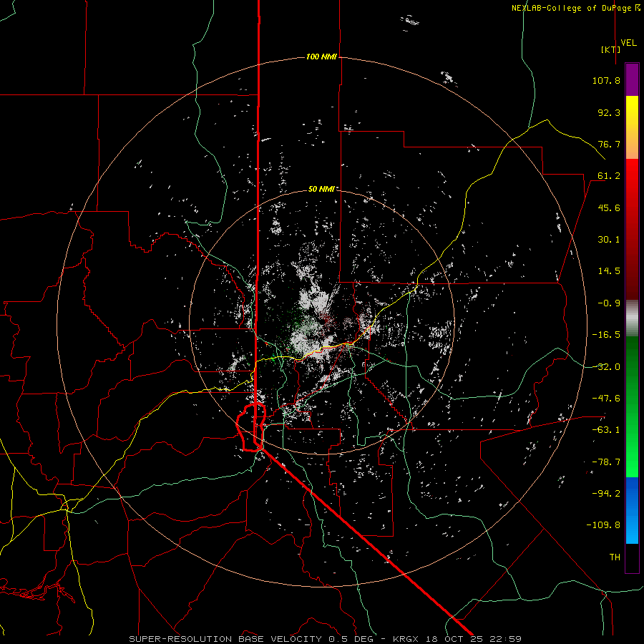Click the VEL legend title
The height and width of the screenshot is (644, 644).
[x=628, y=43]
